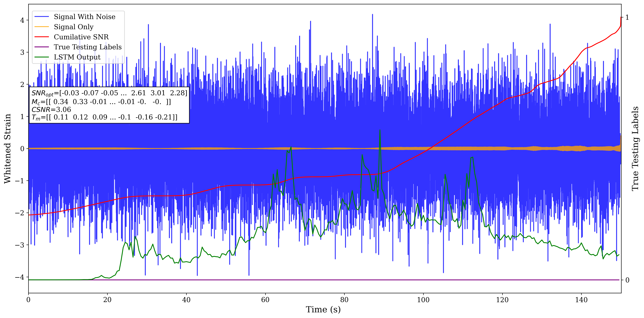The height and width of the screenshot is (318, 644).
Task: Click the purple True Testing Labels legend line
Action: point(42,47)
